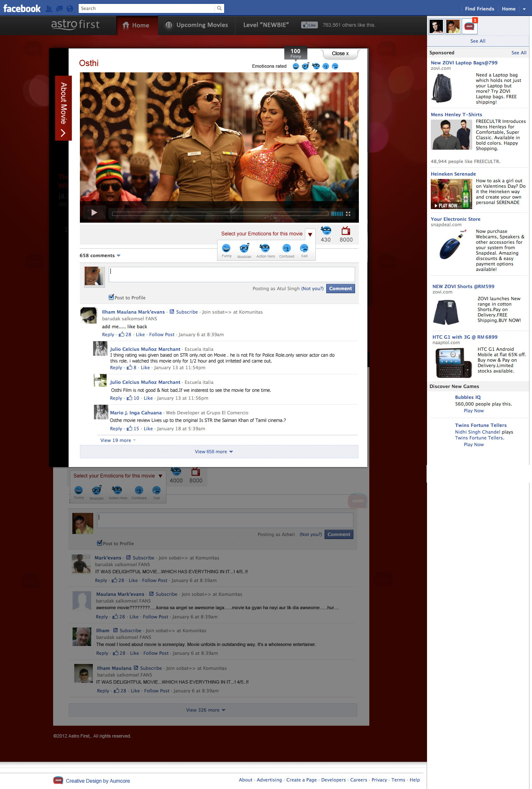Choose the Musician emoticon in popup selector

point(244,248)
